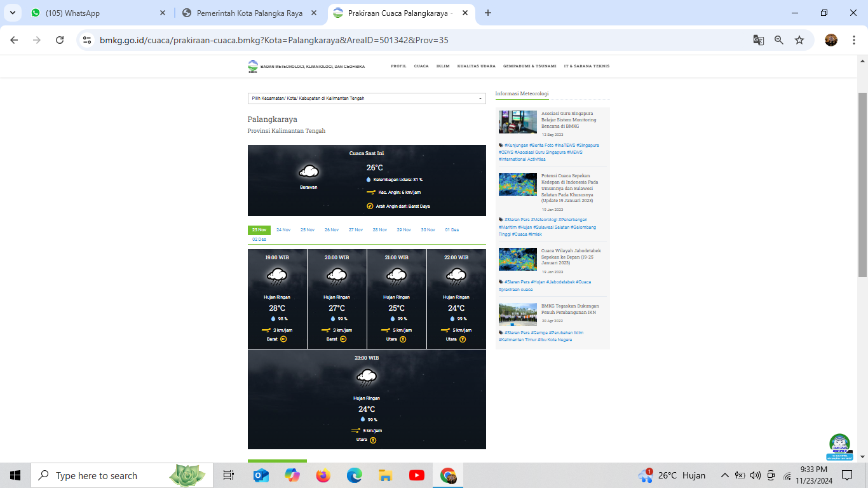Select the 01 Des forecast tab

click(x=452, y=230)
